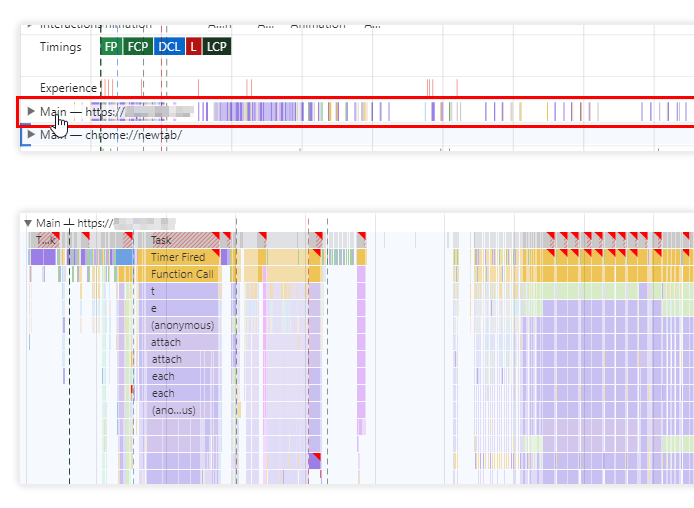Select the Experience track label
This screenshot has width=694, height=508.
68,88
